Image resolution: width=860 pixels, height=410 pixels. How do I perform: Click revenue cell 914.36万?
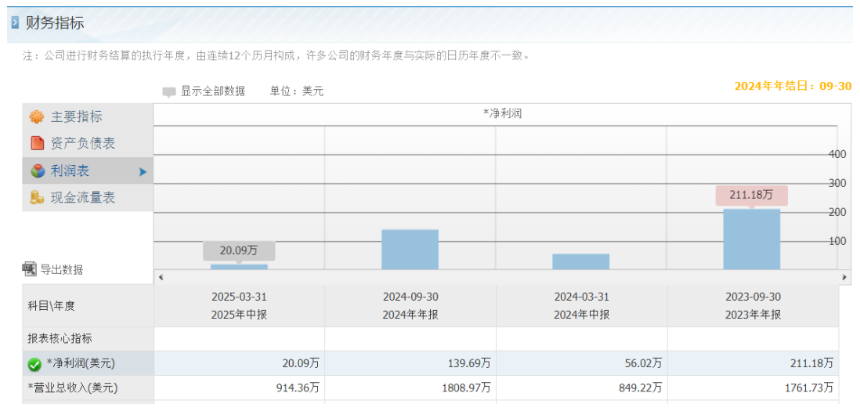click(x=239, y=388)
